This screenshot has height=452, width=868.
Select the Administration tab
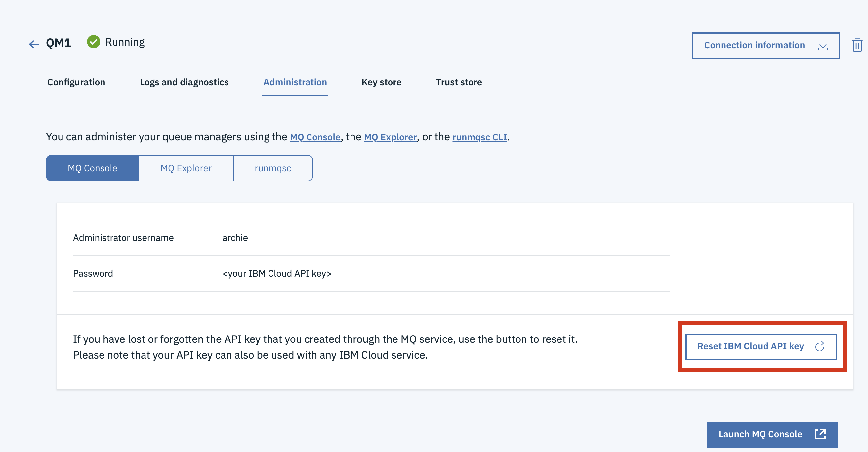pyautogui.click(x=295, y=82)
